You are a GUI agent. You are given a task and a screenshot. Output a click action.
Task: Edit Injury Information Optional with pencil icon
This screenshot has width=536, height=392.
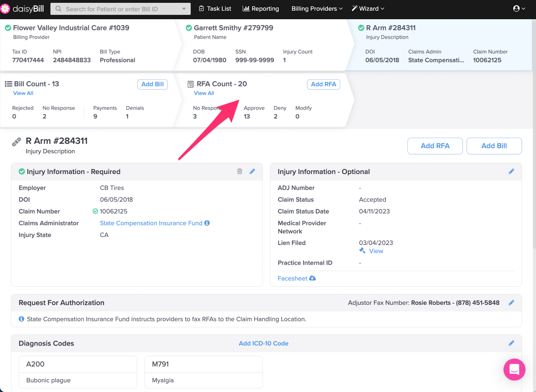(x=511, y=171)
